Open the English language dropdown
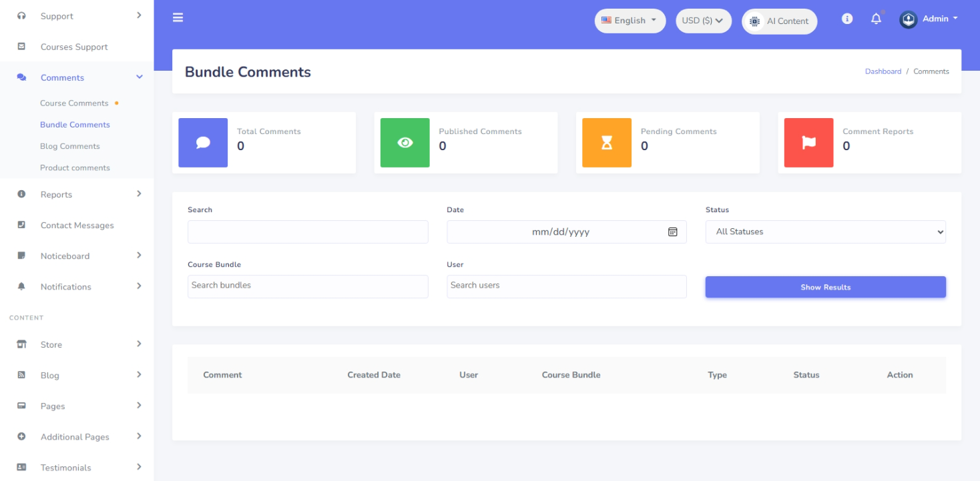Screen dimensions: 980x481 pos(630,21)
